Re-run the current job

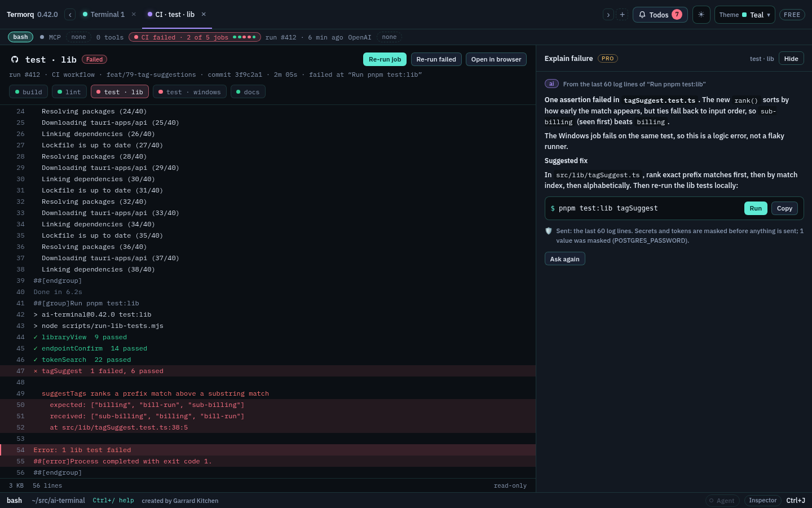tap(385, 59)
